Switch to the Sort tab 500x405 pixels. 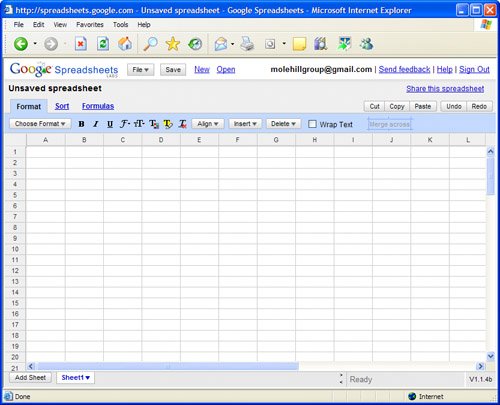tap(62, 106)
